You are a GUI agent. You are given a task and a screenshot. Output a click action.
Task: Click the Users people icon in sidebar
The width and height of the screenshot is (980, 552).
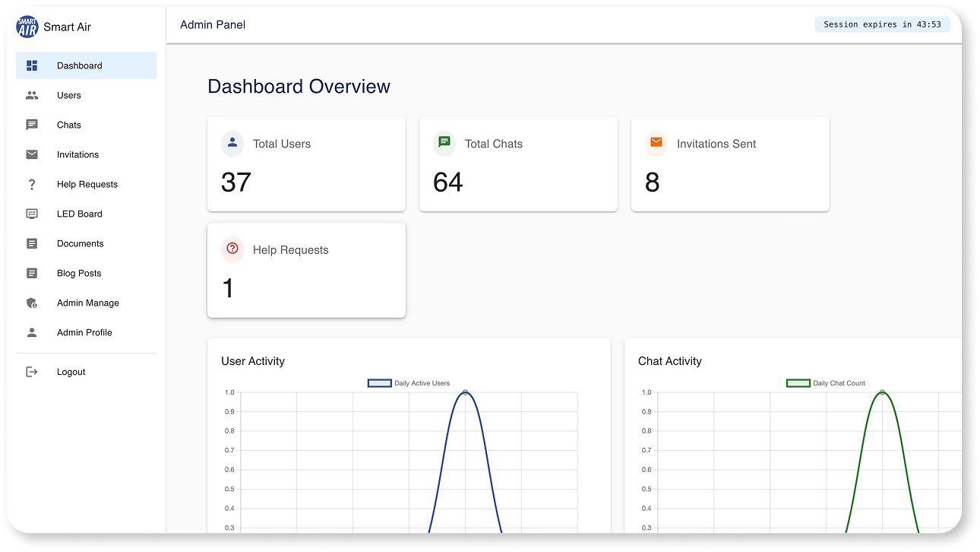32,95
